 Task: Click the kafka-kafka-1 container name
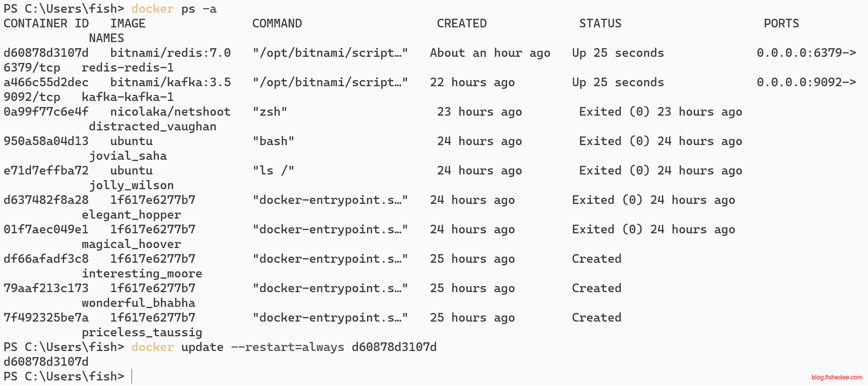(x=128, y=97)
